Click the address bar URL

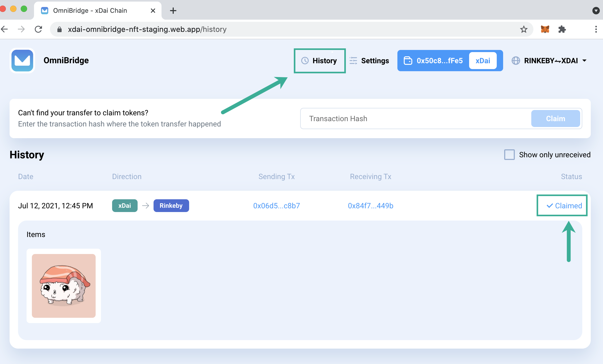point(147,29)
